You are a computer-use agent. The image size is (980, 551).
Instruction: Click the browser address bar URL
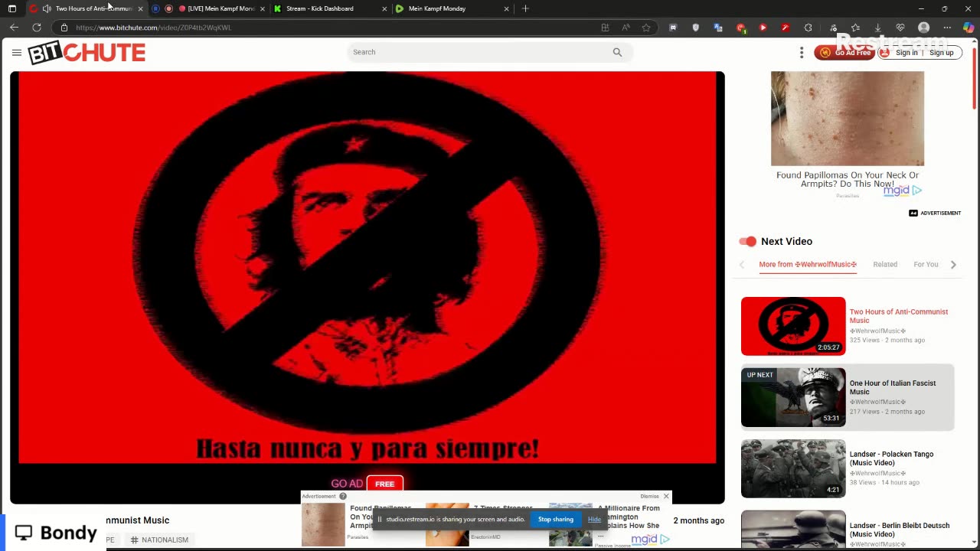[x=153, y=28]
